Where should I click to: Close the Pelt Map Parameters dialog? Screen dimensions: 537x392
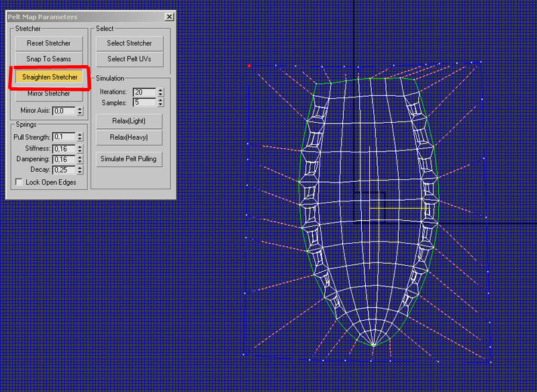[169, 17]
